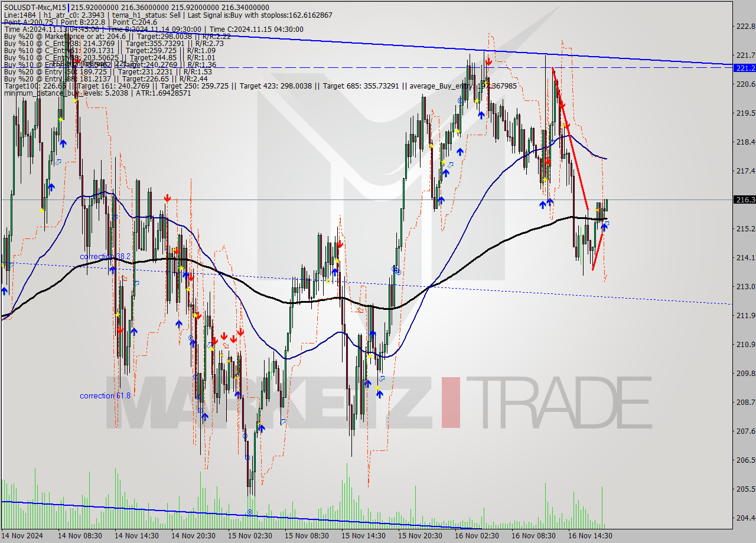Click the '15 Nov 20:30' time label
This screenshot has width=756, height=543.
(420, 535)
